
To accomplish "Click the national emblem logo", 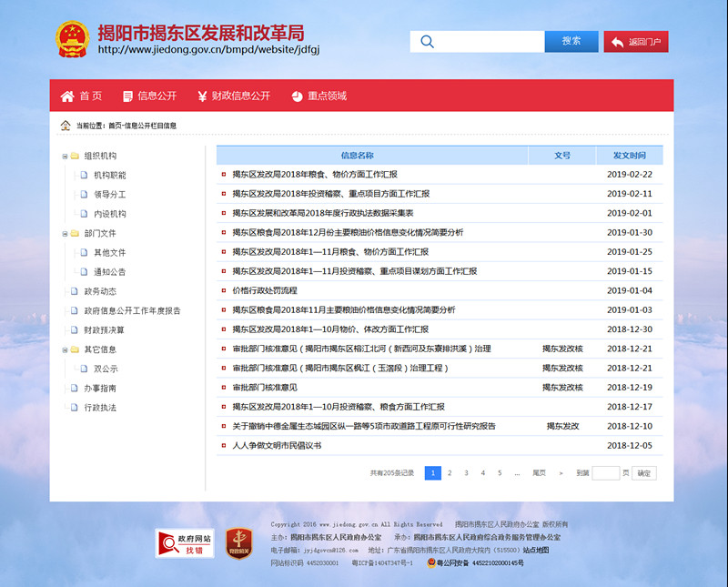I will click(x=73, y=39).
